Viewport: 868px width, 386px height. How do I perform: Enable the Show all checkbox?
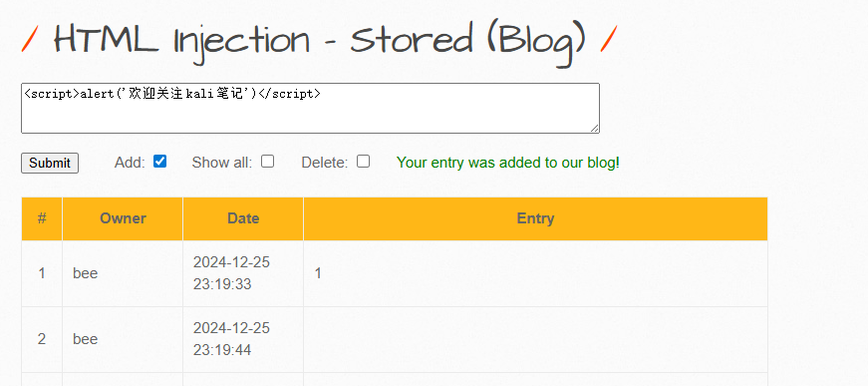point(268,162)
